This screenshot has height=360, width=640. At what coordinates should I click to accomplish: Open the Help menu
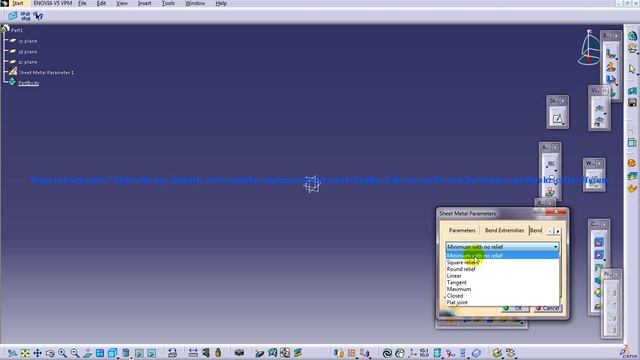(x=221, y=3)
